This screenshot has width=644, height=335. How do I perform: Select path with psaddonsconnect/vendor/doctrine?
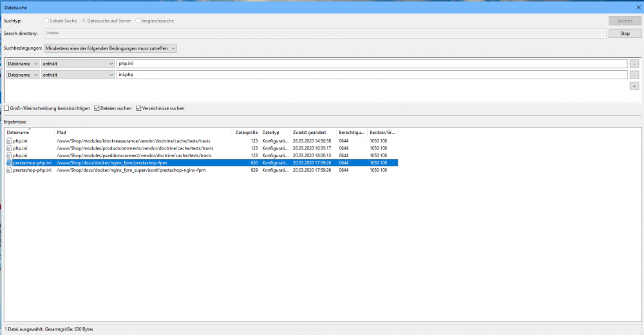[x=134, y=156]
